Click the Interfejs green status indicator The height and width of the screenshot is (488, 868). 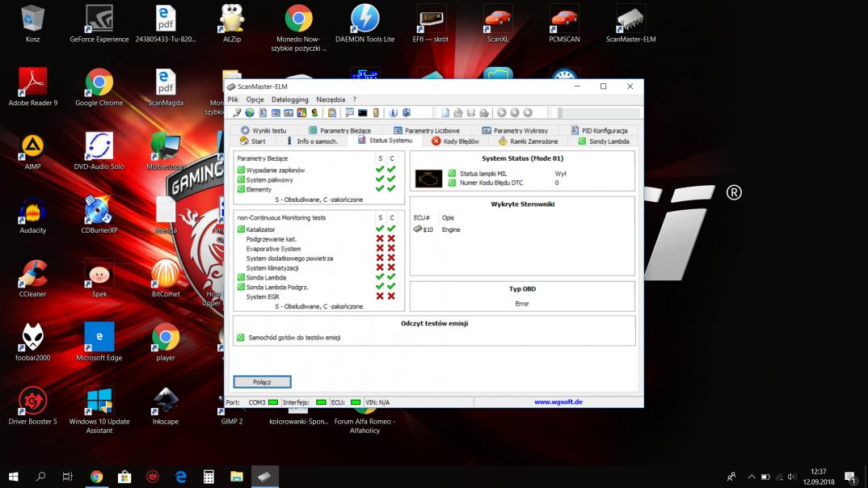321,402
